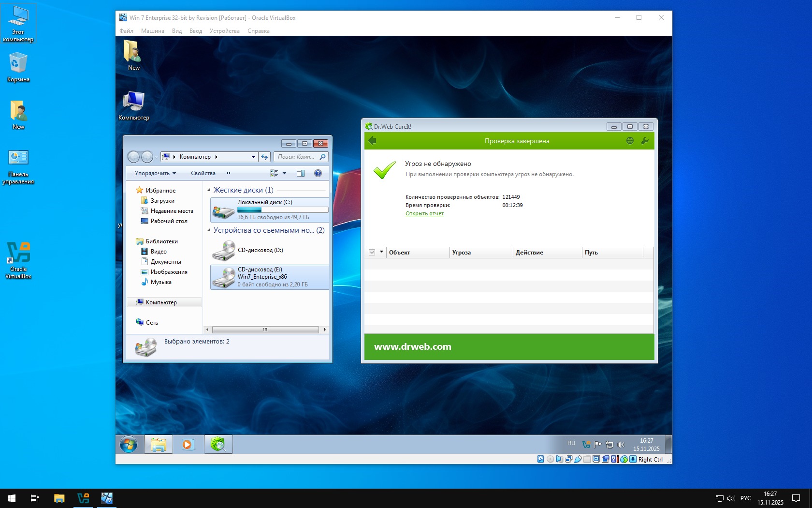Viewport: 812px width, 508px height.
Task: Click the Explorer search field
Action: click(296, 157)
